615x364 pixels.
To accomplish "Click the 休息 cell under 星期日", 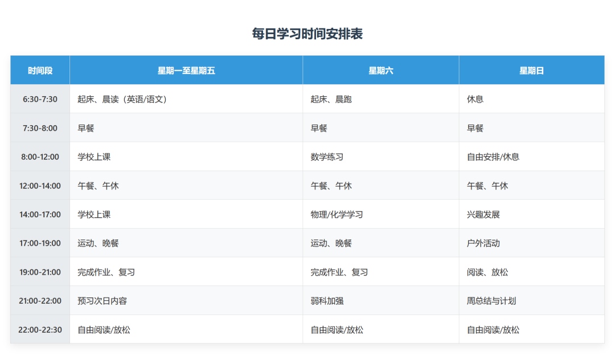I will (x=473, y=98).
